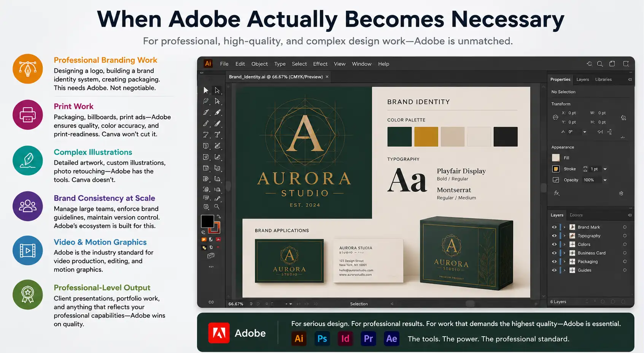Hide the Guides layer

[554, 270]
